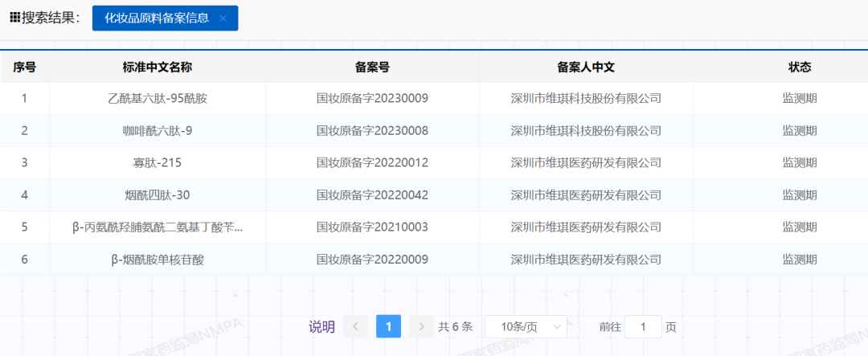
Task: Click the 共 6 条 total count text
Action: (x=456, y=326)
